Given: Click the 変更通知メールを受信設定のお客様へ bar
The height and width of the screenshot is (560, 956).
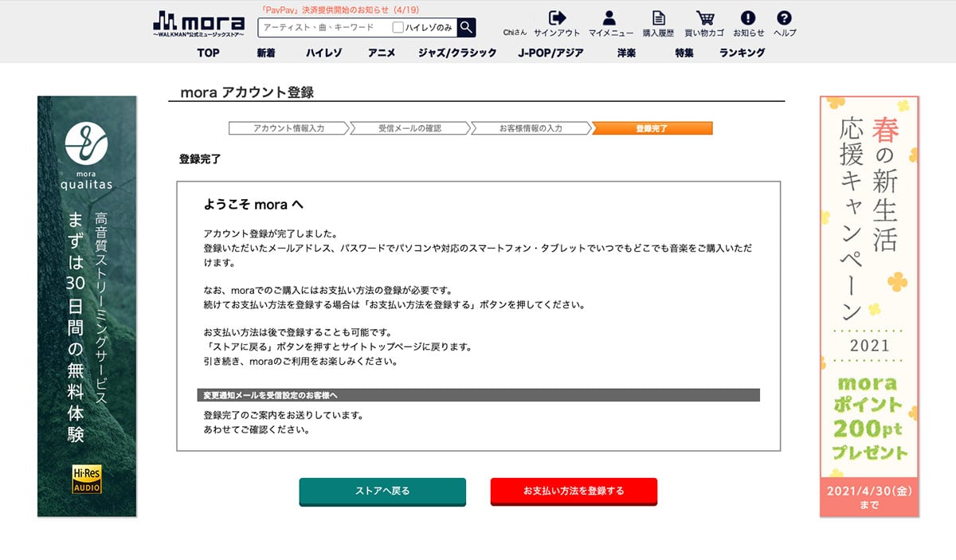Looking at the screenshot, I should (x=479, y=395).
